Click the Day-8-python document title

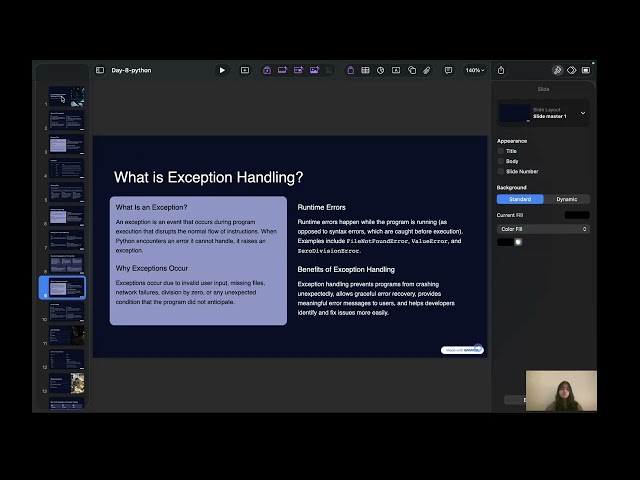(131, 70)
